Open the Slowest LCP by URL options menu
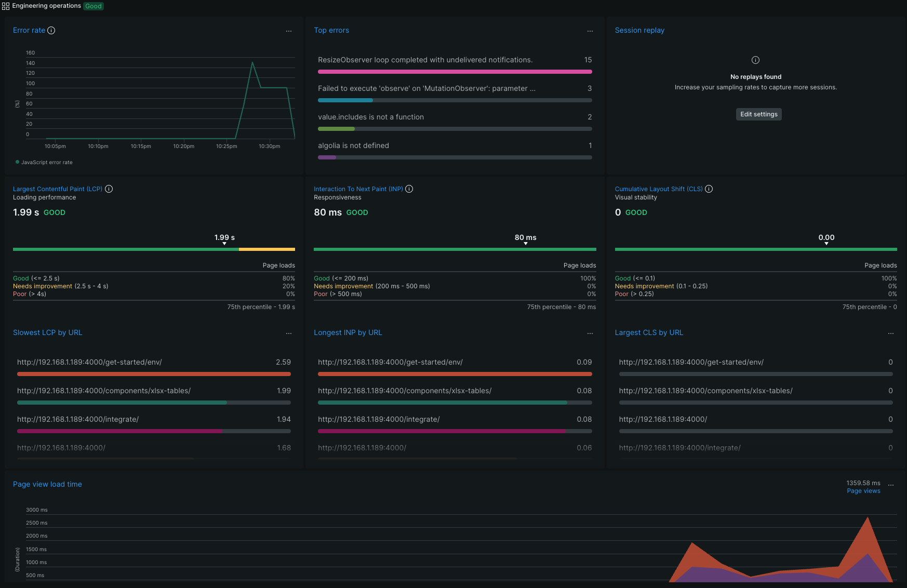The height and width of the screenshot is (588, 907). (x=289, y=333)
